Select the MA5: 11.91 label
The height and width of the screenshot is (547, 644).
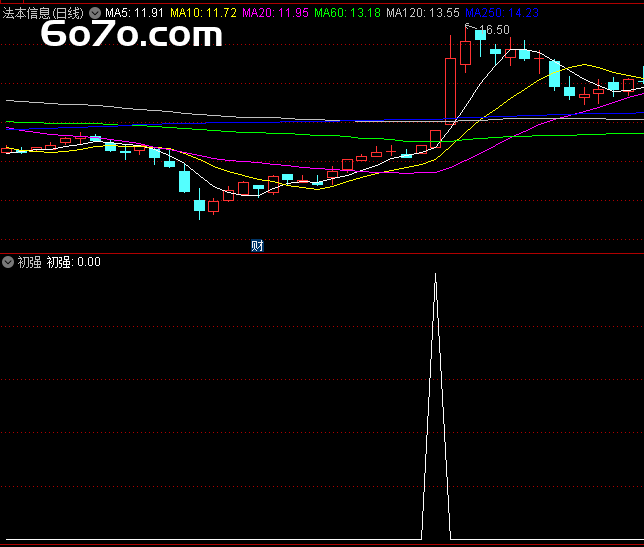point(134,13)
